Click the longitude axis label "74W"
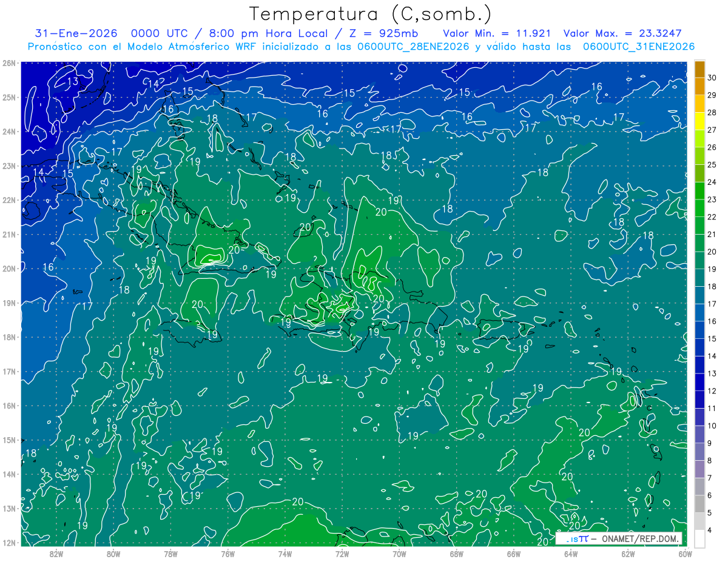This screenshot has height=562, width=728. click(285, 553)
